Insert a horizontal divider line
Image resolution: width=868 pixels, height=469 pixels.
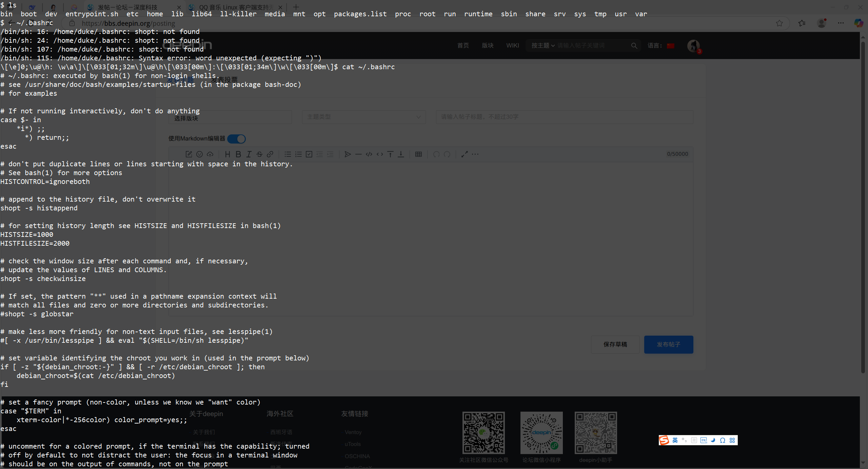point(358,154)
